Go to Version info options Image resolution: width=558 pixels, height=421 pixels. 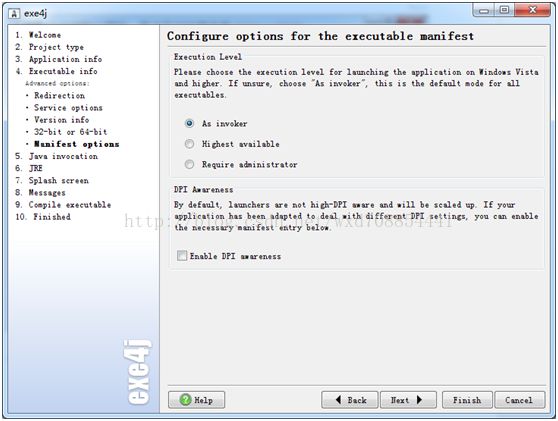click(62, 120)
